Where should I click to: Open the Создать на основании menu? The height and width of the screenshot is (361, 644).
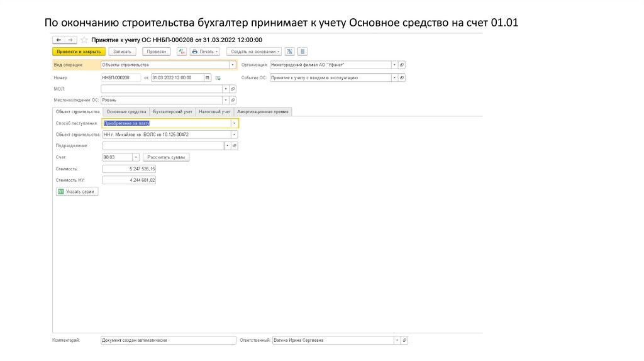pos(254,52)
